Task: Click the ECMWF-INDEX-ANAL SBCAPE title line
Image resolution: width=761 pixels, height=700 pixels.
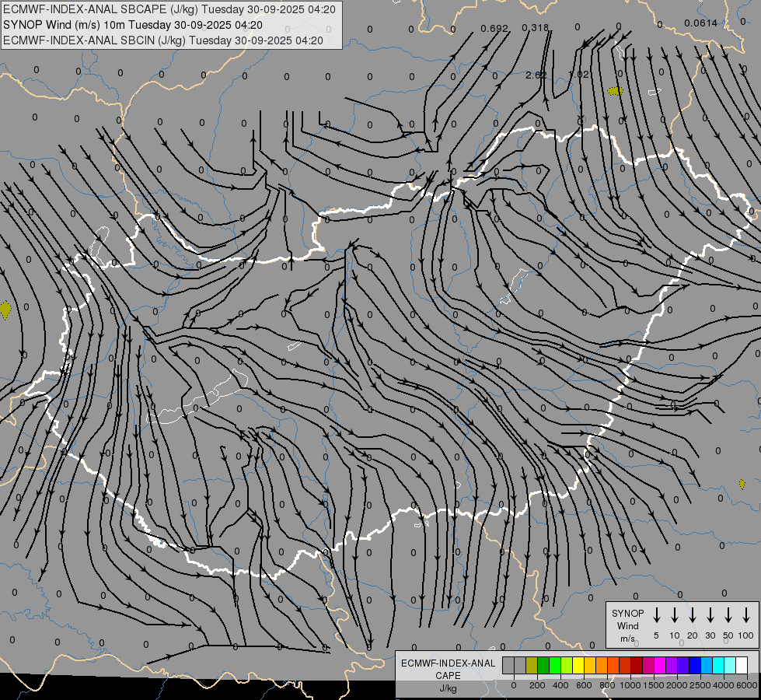Action: pos(169,9)
